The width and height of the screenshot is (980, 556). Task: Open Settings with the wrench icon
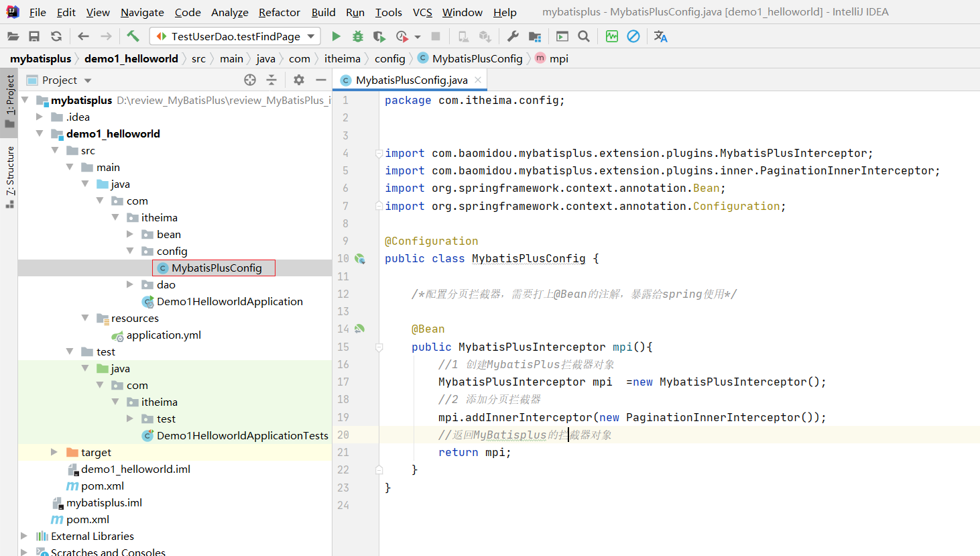(x=513, y=36)
